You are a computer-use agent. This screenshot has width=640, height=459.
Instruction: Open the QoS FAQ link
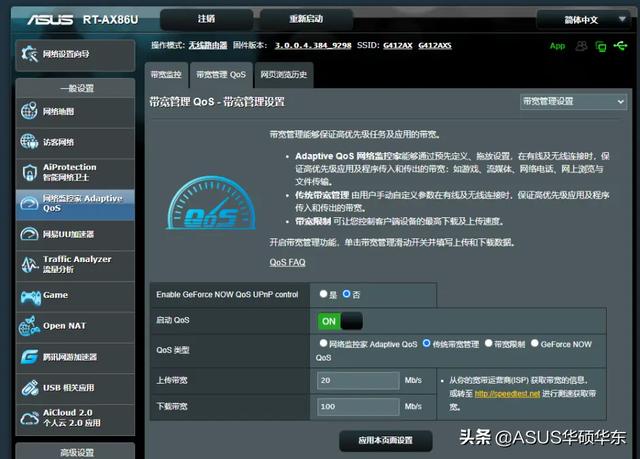point(287,262)
